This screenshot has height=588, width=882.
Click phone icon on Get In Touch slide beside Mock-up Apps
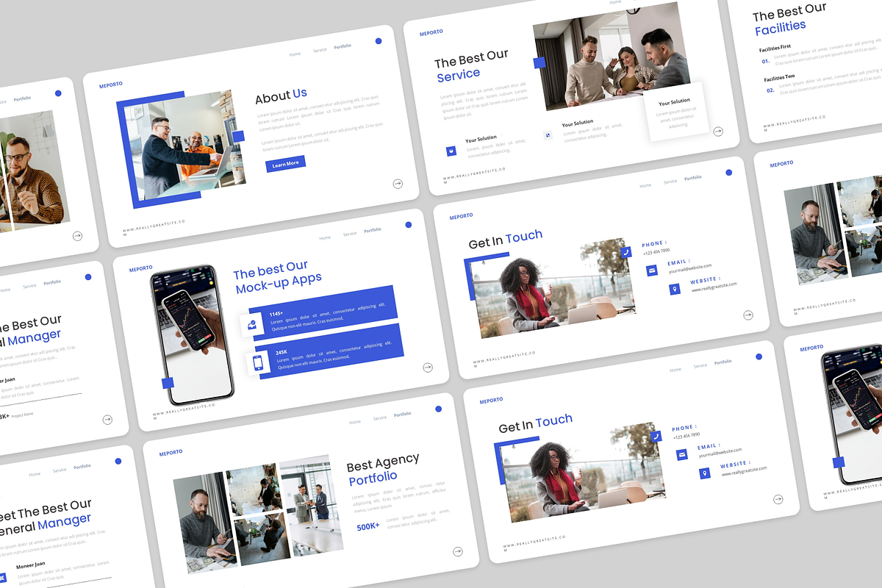tap(625, 252)
